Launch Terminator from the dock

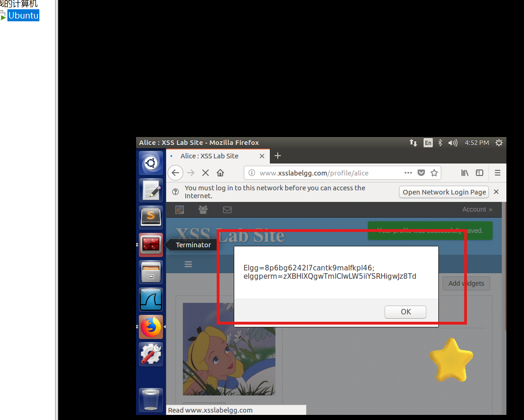151,245
